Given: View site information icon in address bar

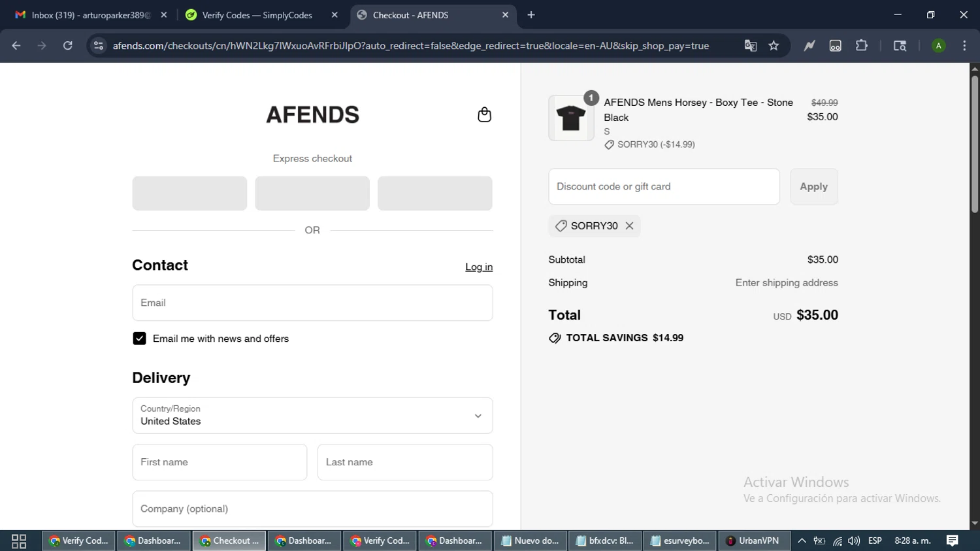Looking at the screenshot, I should click(x=99, y=46).
